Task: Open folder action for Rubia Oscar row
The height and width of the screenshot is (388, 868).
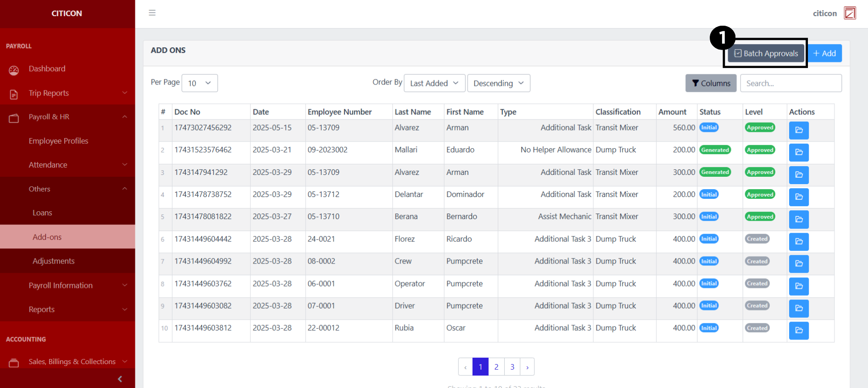Action: [798, 331]
